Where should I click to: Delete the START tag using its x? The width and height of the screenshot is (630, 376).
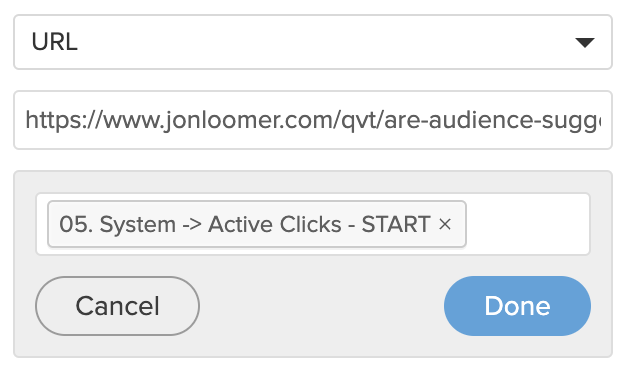pos(445,224)
